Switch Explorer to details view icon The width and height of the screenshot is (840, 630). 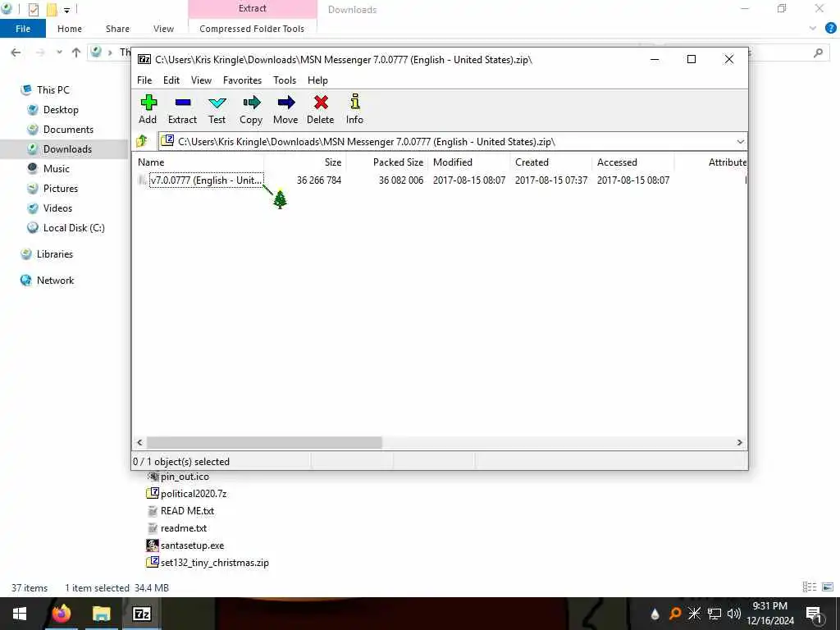pos(810,587)
